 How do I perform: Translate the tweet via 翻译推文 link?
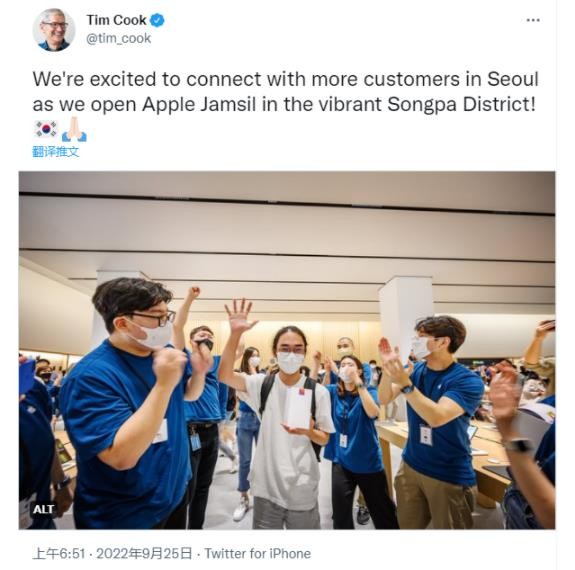(x=56, y=151)
